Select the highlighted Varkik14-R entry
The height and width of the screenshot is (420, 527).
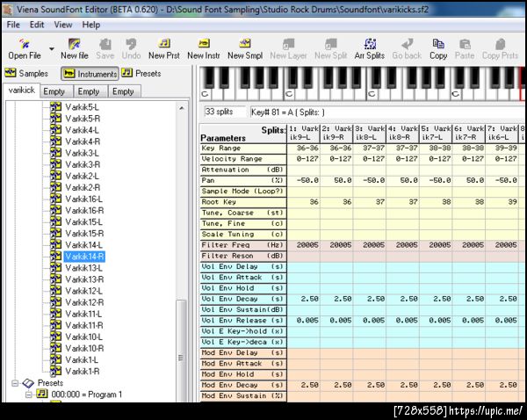coord(84,257)
